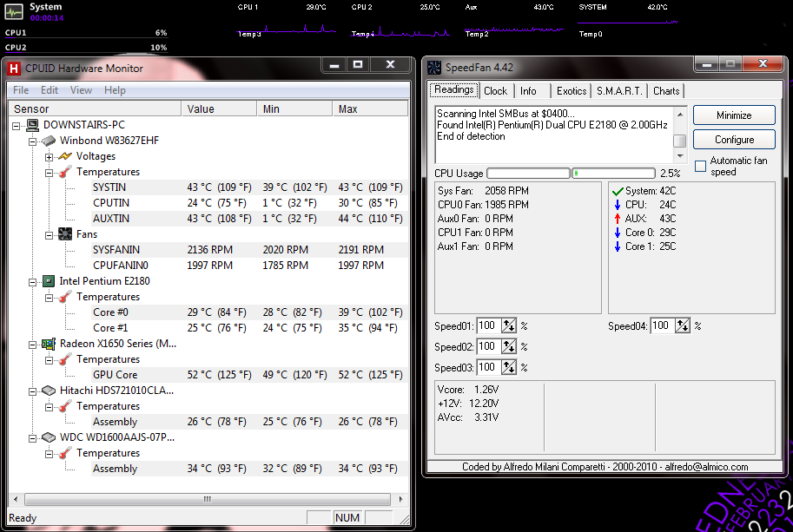Open the File menu in HWMonitor
793x532 pixels.
(21, 90)
